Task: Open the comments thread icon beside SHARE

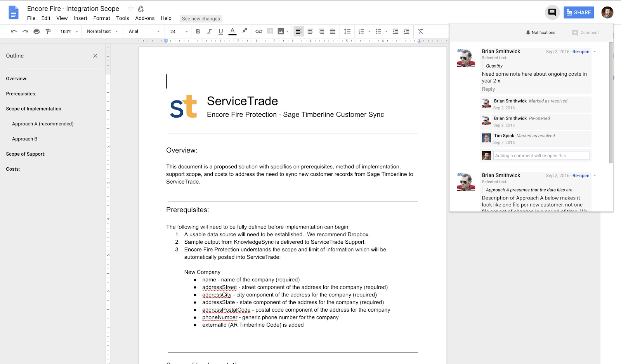Action: coord(552,12)
